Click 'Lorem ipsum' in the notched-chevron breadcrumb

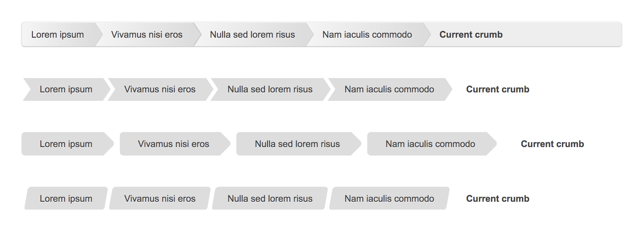[x=66, y=89]
